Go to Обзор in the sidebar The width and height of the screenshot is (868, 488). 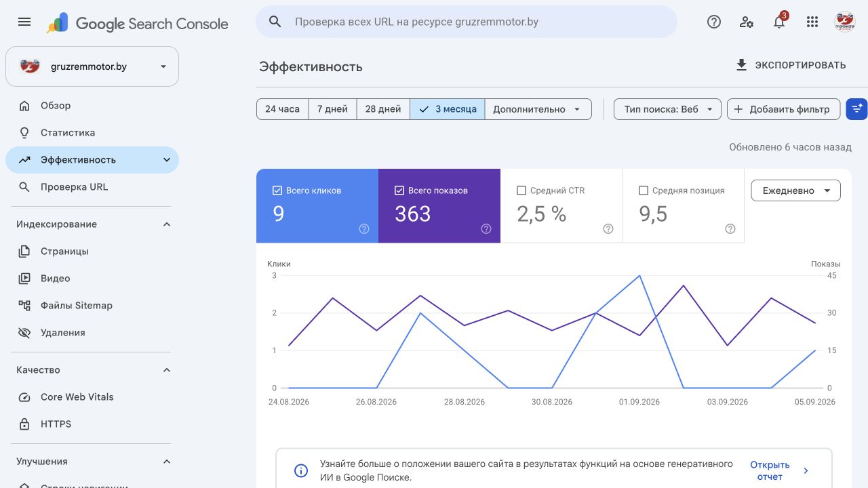coord(92,106)
